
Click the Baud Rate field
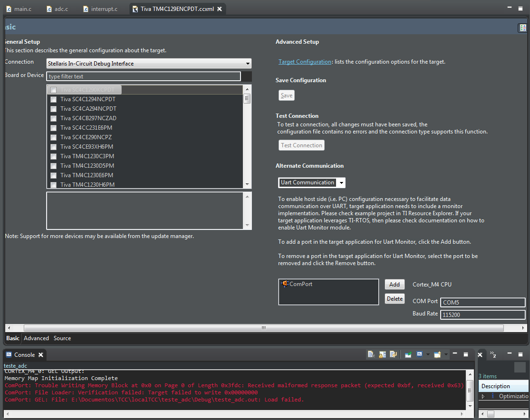pyautogui.click(x=482, y=315)
